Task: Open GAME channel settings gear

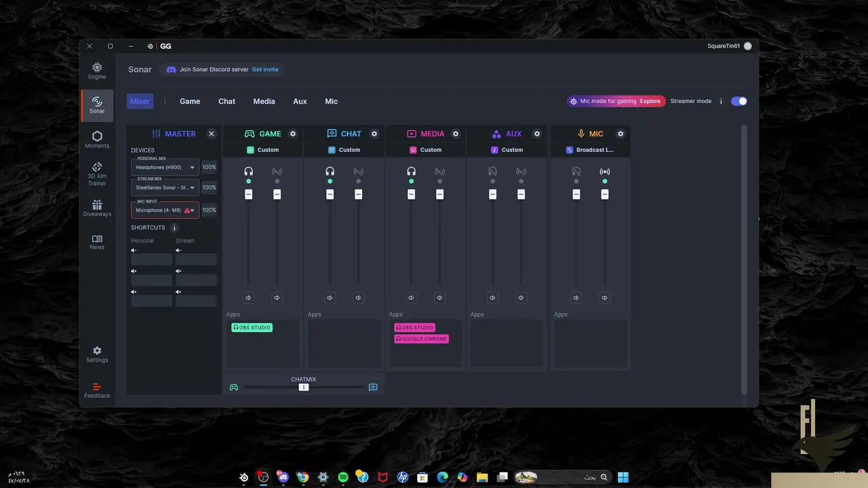Action: (293, 134)
